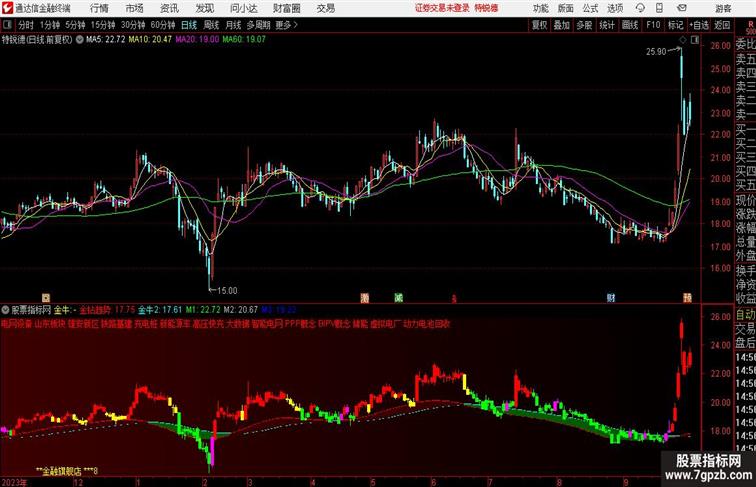Screen dimensions: 756x487
Task: Click the 减 event marker on timeline
Action: (398, 298)
